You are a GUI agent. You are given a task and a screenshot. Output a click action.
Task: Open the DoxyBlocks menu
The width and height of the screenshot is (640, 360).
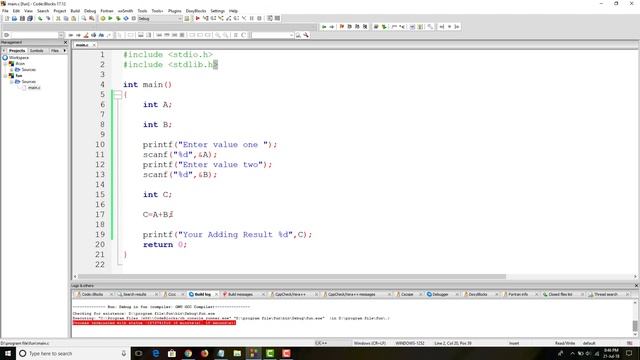pyautogui.click(x=196, y=11)
